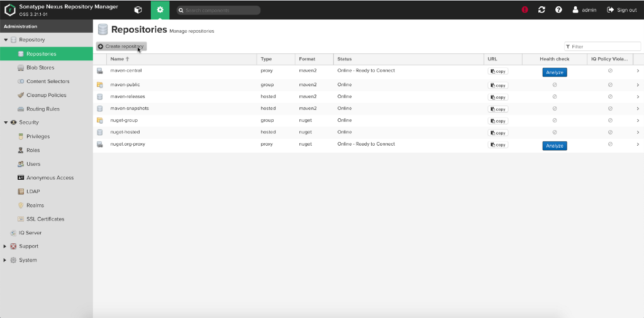
Task: Click the red alert status icon
Action: (525, 10)
